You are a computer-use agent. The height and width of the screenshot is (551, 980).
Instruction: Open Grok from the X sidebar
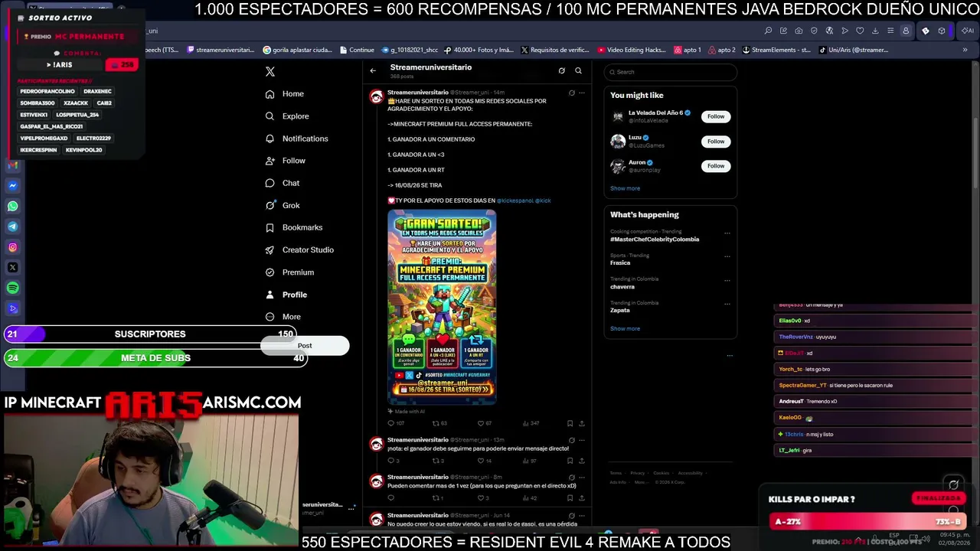tap(282, 205)
